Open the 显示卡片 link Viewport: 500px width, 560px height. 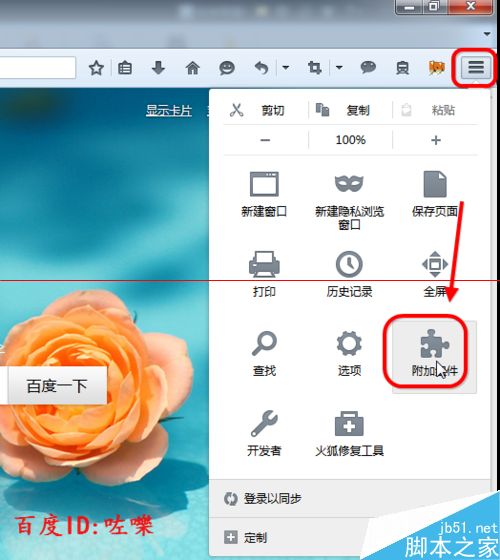[x=169, y=110]
